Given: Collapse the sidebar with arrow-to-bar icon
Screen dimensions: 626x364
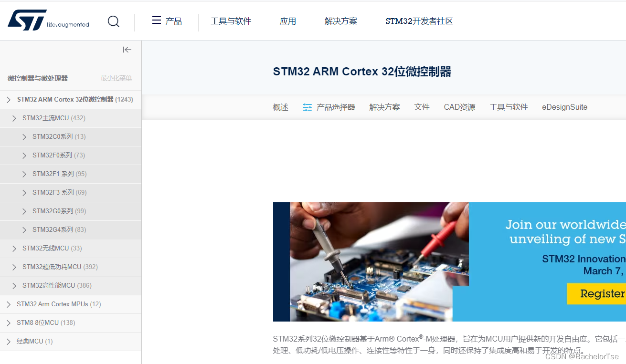Looking at the screenshot, I should coord(127,50).
